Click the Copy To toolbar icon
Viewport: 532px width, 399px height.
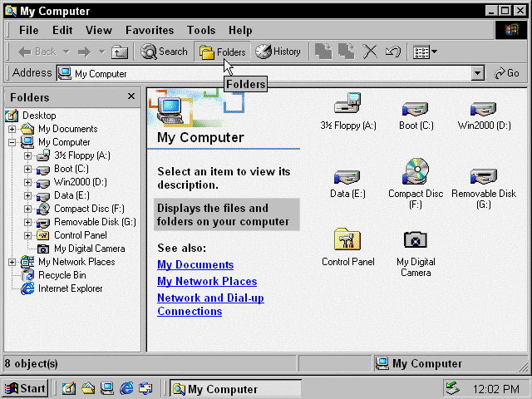pos(347,52)
